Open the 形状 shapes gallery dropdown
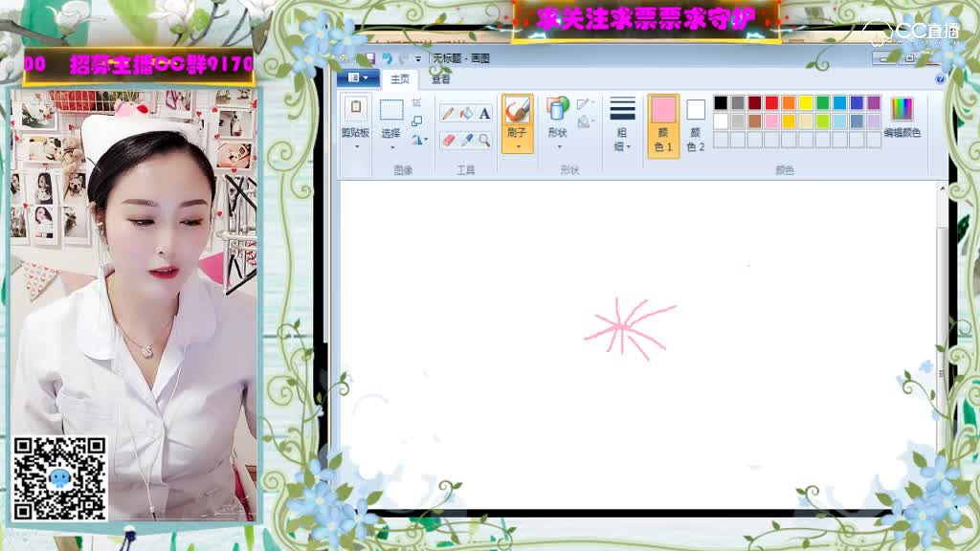980x551 pixels. (557, 146)
